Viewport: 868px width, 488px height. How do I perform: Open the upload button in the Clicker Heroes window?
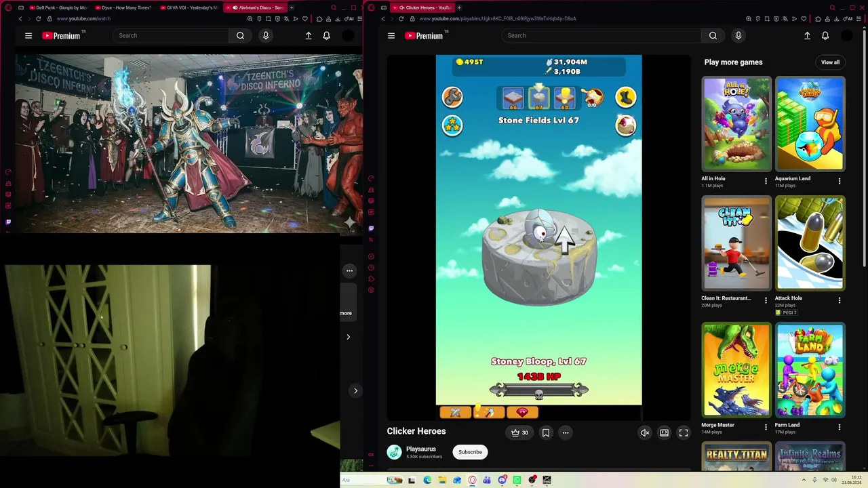tap(807, 35)
